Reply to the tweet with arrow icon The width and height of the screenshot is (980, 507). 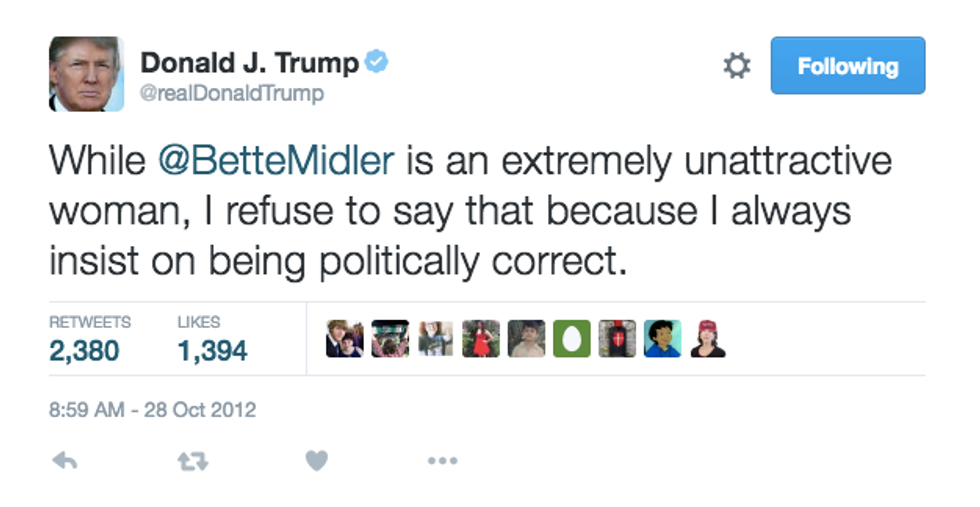pos(65,461)
